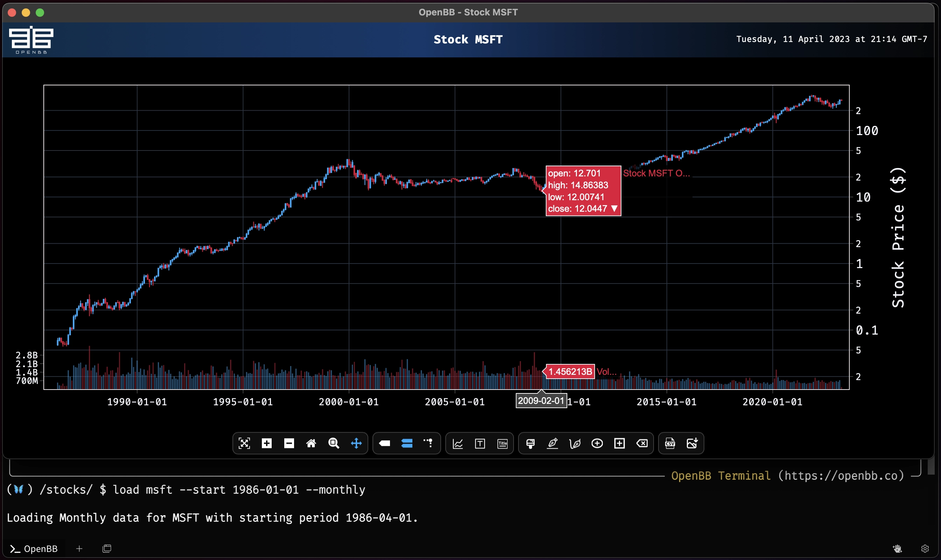The height and width of the screenshot is (560, 941).
Task: Click the 1995-01-01 x-axis label
Action: (x=243, y=402)
